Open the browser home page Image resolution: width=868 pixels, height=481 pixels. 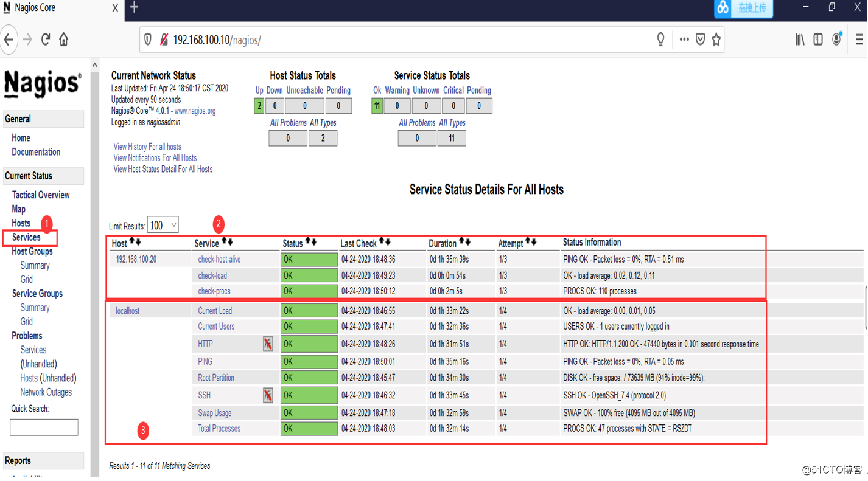pyautogui.click(x=64, y=40)
